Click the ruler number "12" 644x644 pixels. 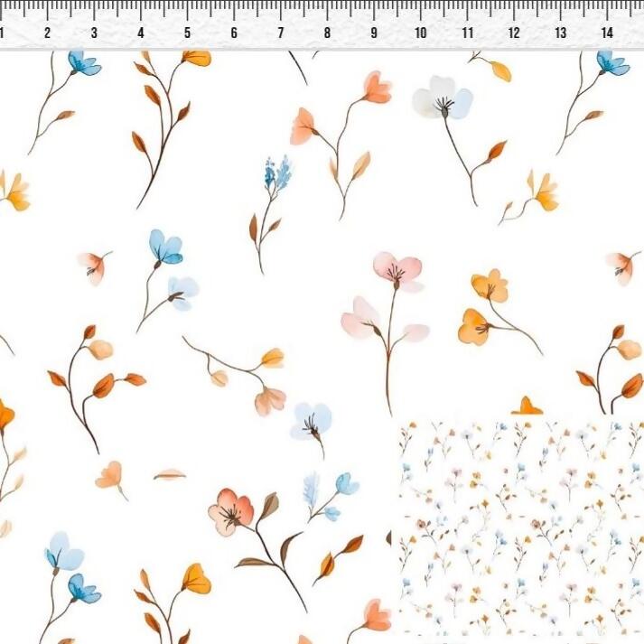(514, 33)
